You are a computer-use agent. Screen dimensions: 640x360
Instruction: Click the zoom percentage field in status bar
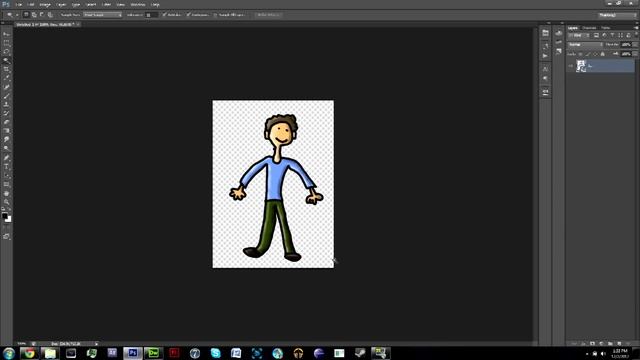(x=22, y=344)
